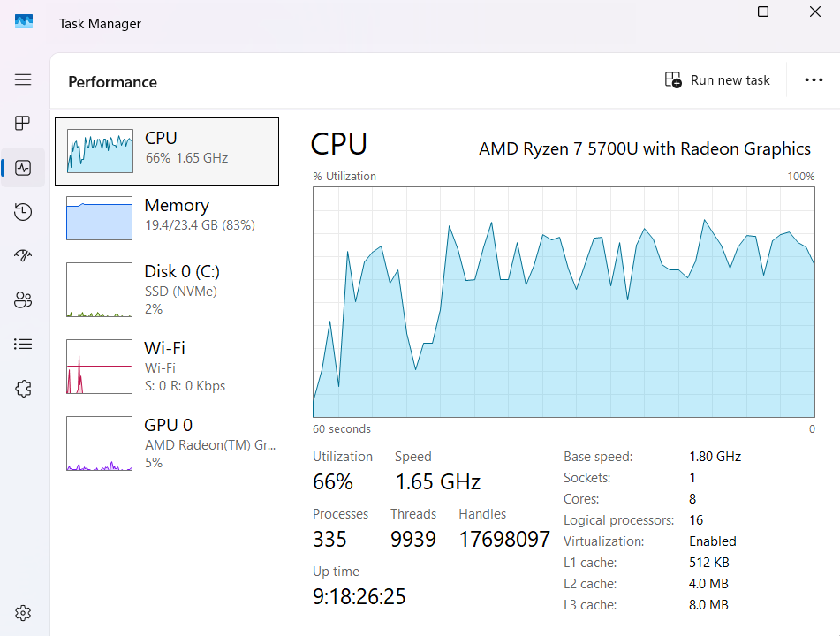The width and height of the screenshot is (840, 636).
Task: Click the CPU utilization graph
Action: coord(564,301)
